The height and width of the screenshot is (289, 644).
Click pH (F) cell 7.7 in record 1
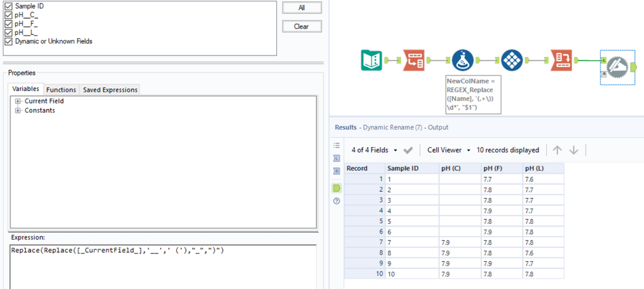502,179
